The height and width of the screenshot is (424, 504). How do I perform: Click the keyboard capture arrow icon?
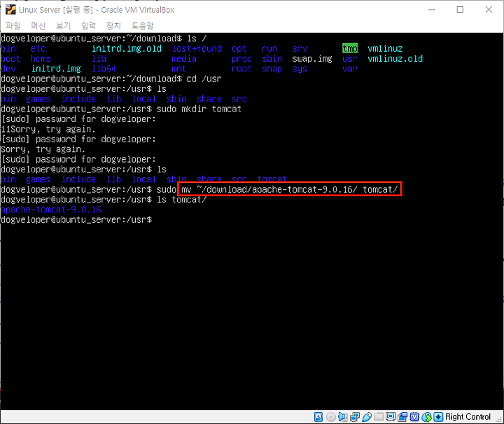coord(438,417)
